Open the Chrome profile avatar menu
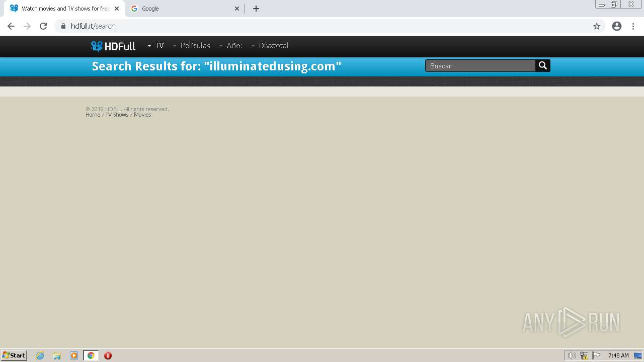 pyautogui.click(x=617, y=26)
